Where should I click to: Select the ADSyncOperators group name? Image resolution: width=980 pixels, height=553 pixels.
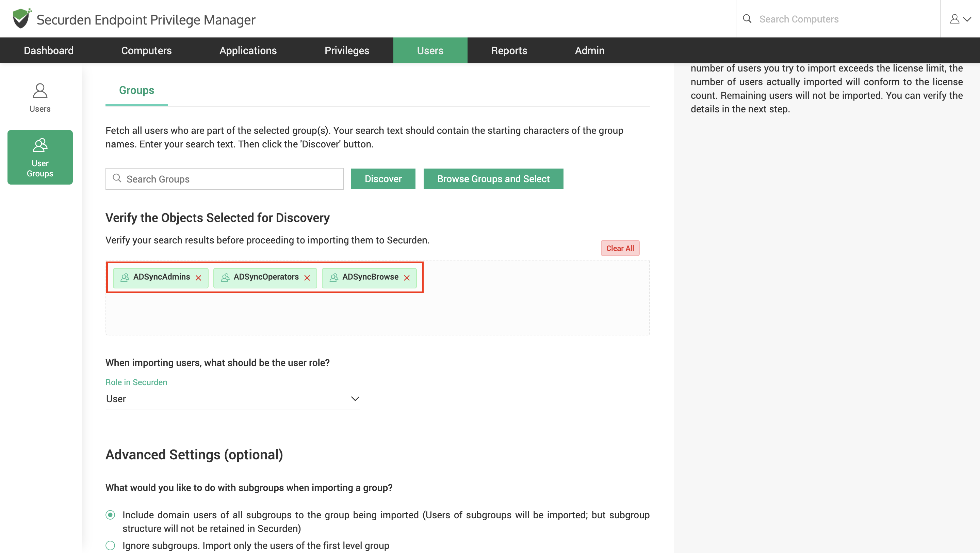[x=266, y=277]
